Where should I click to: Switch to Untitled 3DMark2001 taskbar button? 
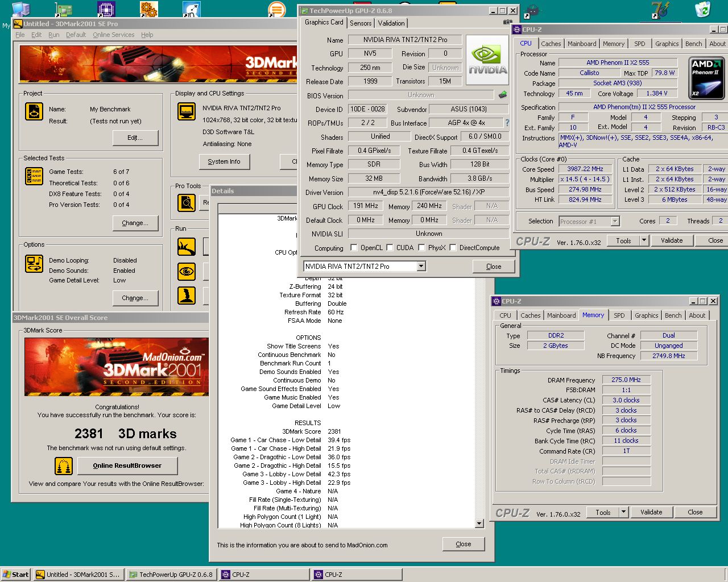tap(78, 575)
